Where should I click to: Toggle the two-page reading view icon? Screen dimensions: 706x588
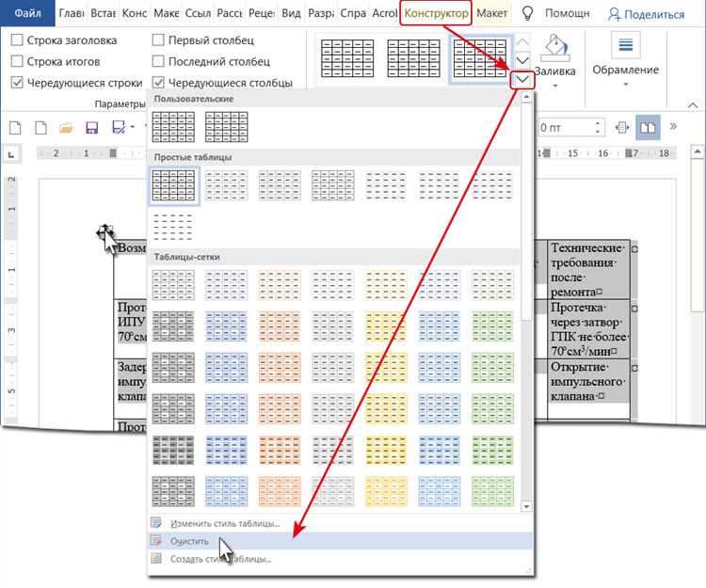pyautogui.click(x=648, y=128)
